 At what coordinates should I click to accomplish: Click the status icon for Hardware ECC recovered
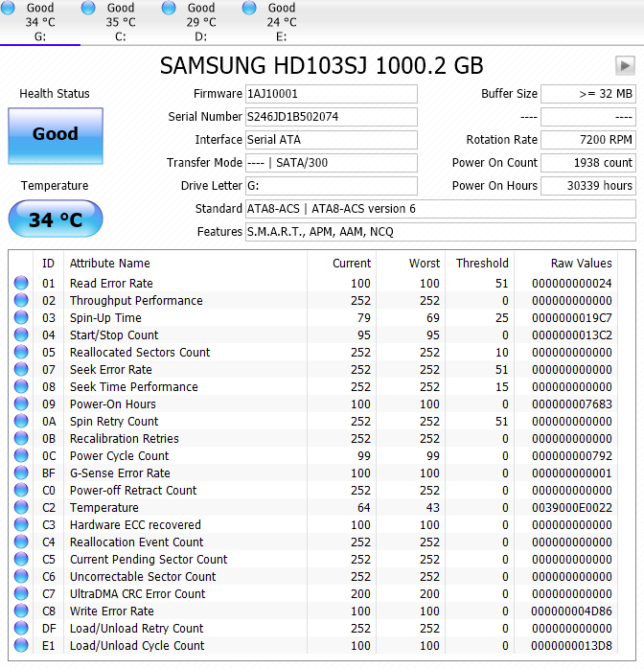pos(21,524)
